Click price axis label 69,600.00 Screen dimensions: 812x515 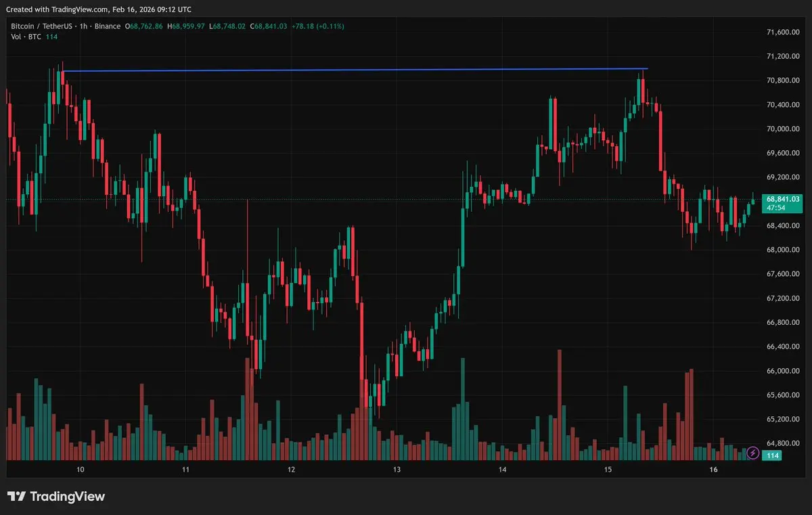(784, 154)
